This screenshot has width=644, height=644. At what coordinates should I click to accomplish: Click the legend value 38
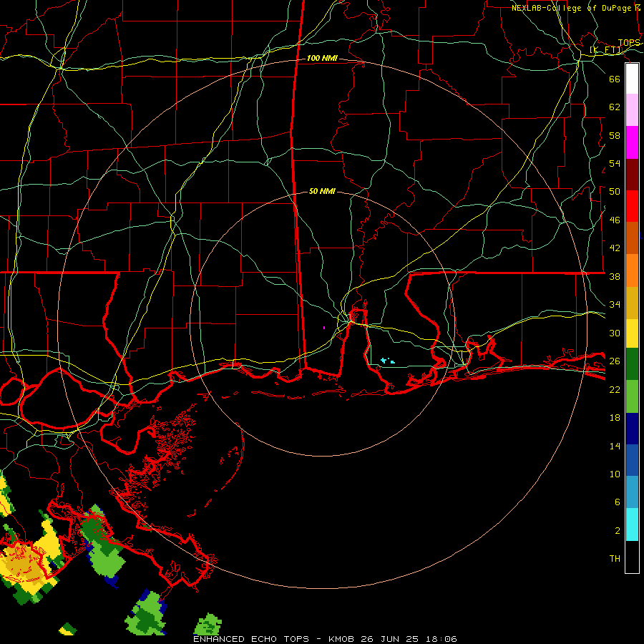point(615,276)
